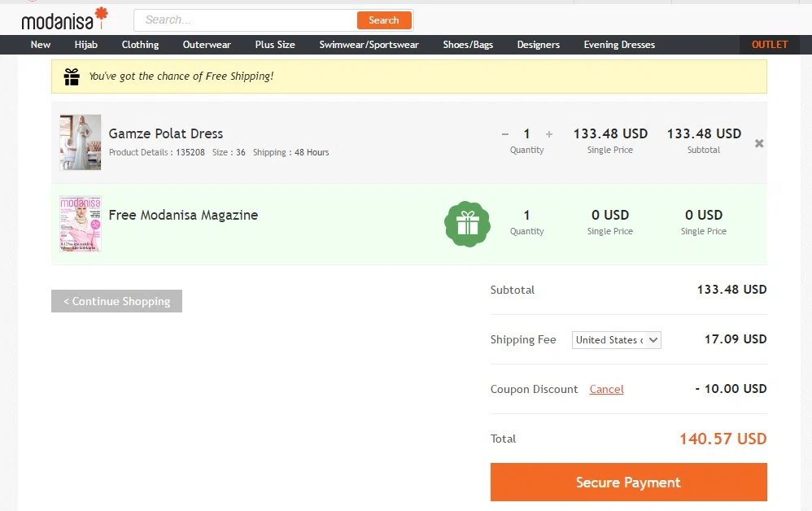This screenshot has width=812, height=511.
Task: Click the Modanisa logo
Action: click(65, 20)
